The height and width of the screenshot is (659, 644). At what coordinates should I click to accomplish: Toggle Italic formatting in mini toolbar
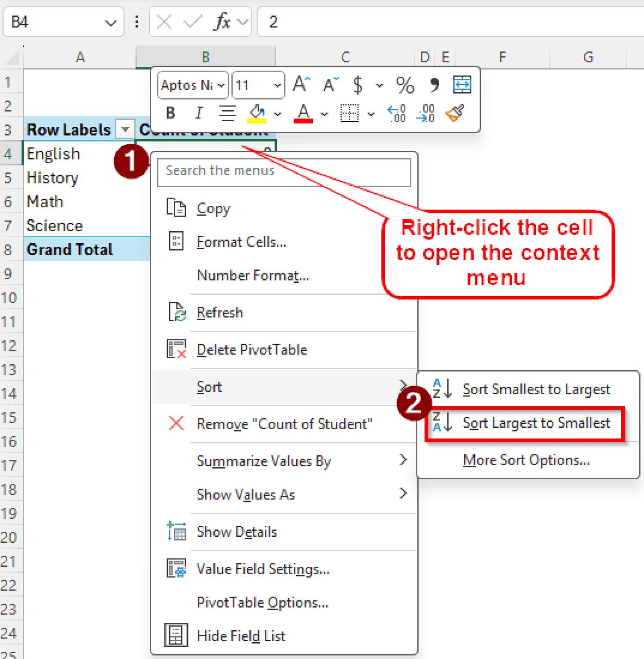coord(198,113)
